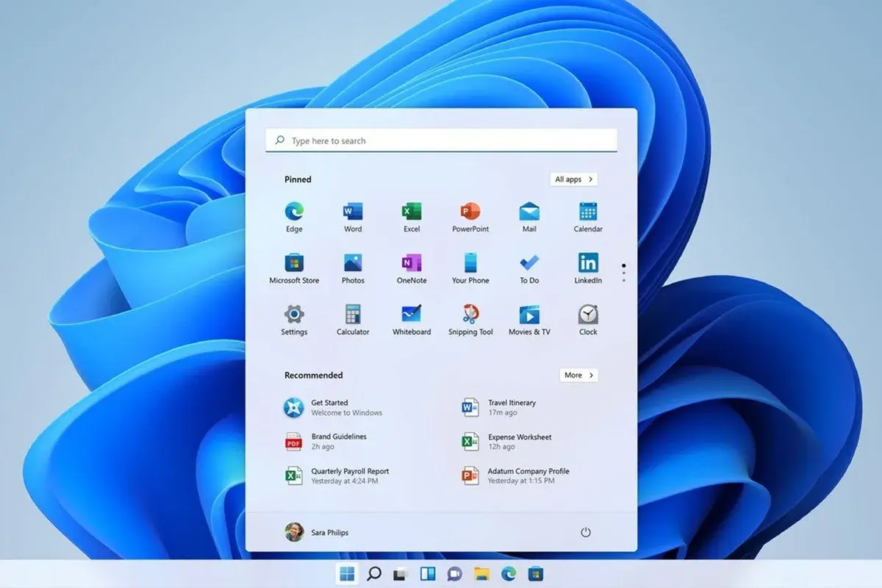The height and width of the screenshot is (588, 882).
Task: Open the Travel Itinerary document
Action: [x=499, y=407]
